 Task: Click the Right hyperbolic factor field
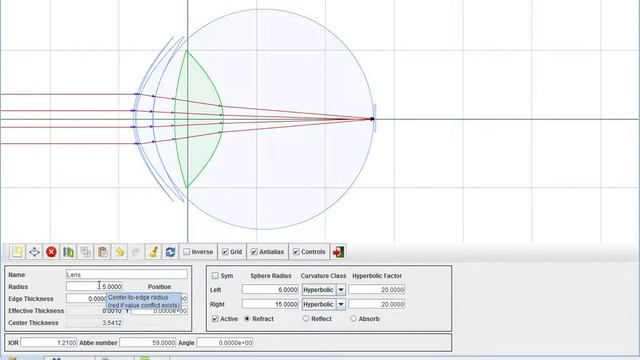click(377, 304)
